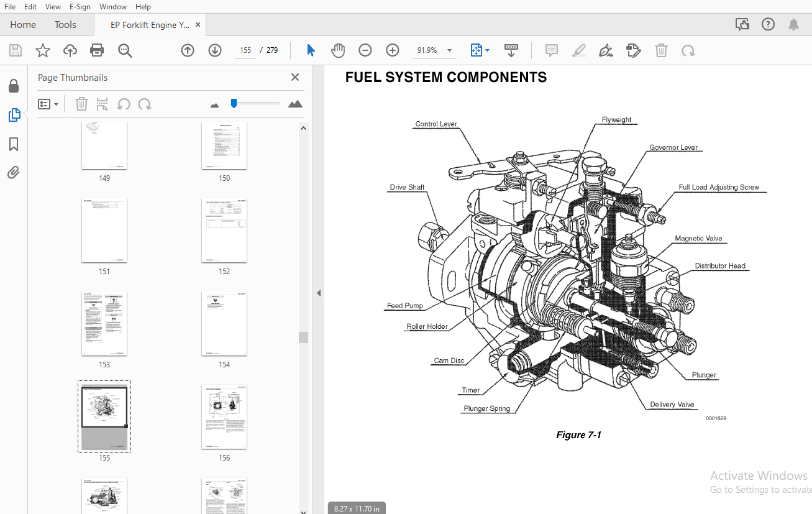Click the lock security icon in sidebar

[x=14, y=86]
